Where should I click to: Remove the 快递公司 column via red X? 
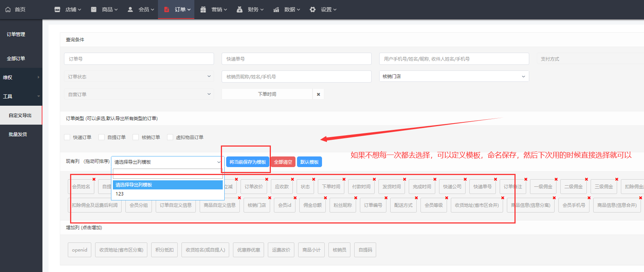pos(465,179)
